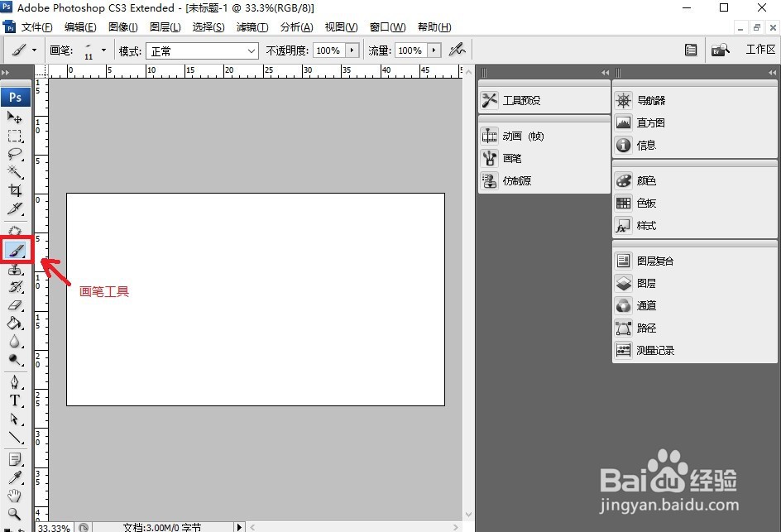Open the 文件(F) menu
Screen dimensions: 781x532
tap(37, 27)
